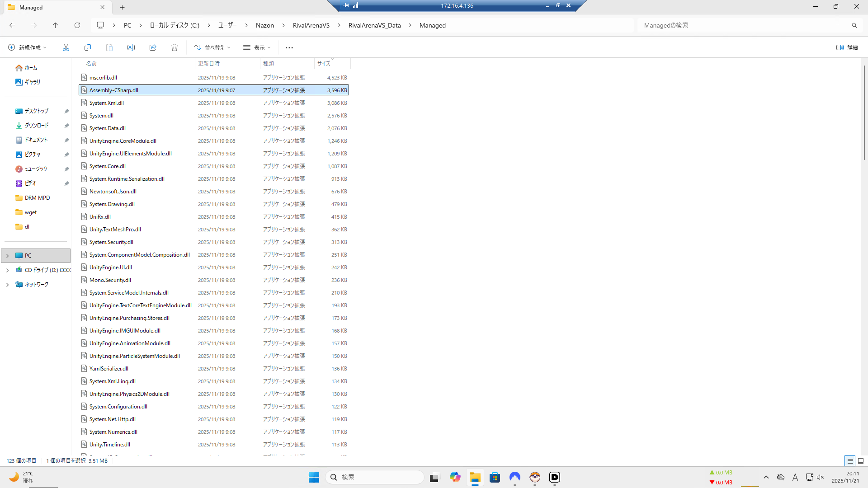Click the Rename icon in toolbar
The image size is (868, 488).
click(x=131, y=47)
